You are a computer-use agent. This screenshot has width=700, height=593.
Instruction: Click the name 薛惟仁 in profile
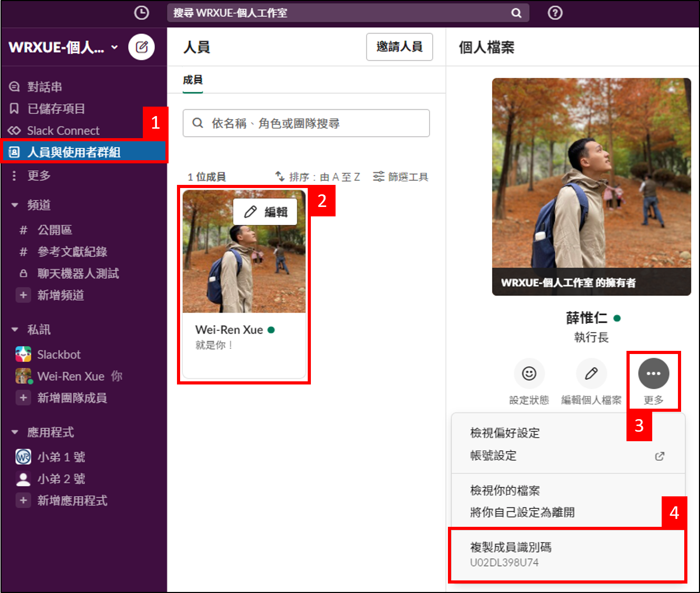point(587,318)
